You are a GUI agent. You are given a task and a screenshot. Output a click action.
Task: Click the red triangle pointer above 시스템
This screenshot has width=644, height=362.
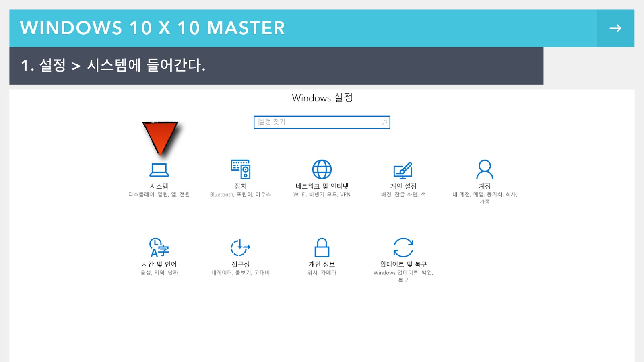(160, 138)
